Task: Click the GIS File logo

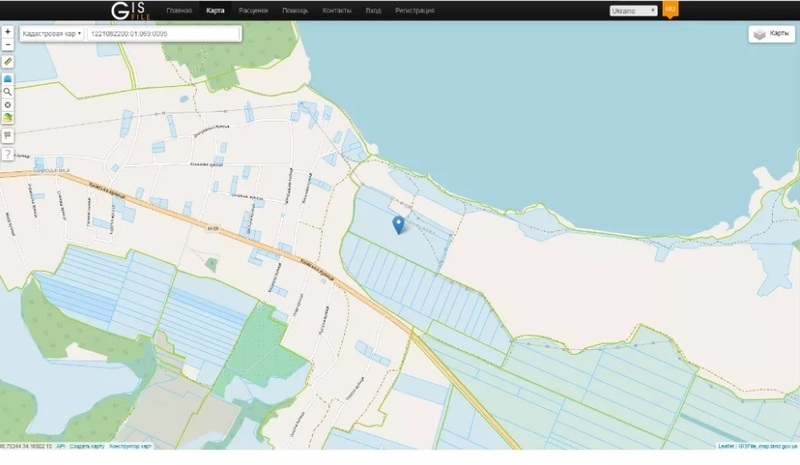Action: click(131, 10)
